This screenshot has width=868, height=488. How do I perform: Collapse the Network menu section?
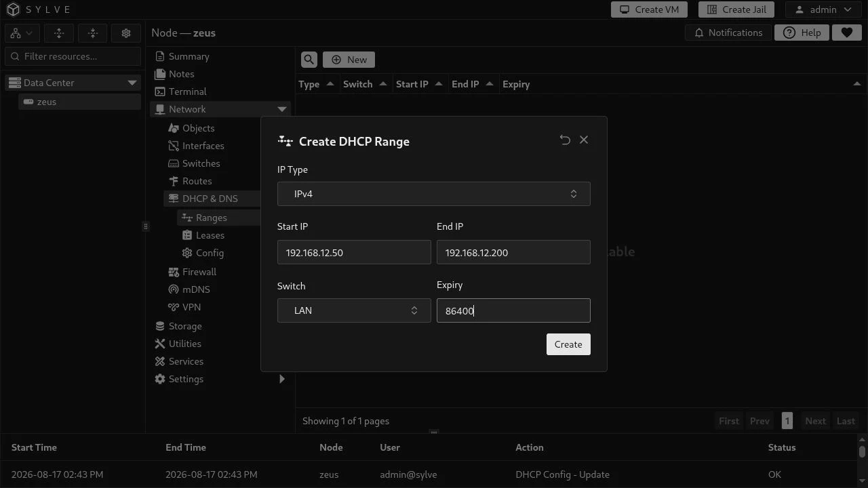click(x=281, y=109)
